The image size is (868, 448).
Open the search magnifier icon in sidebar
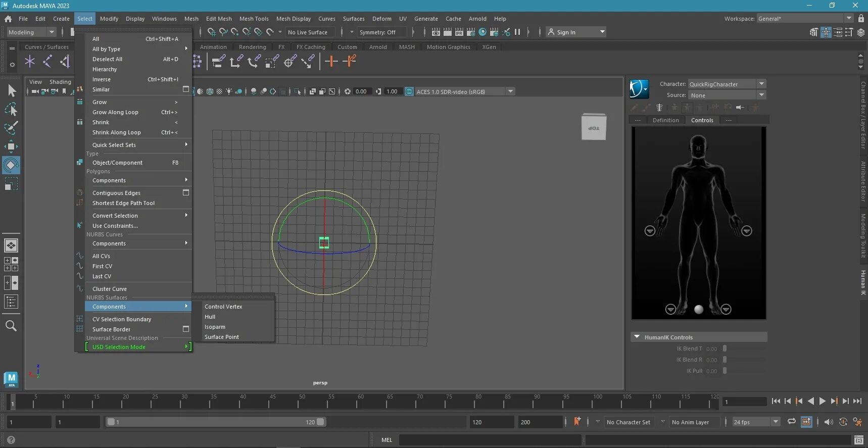(11, 326)
